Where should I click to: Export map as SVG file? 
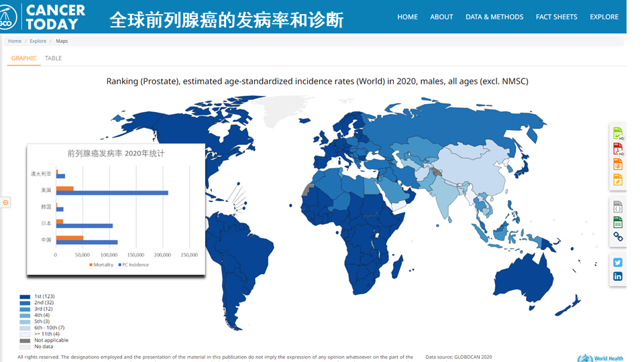coord(618,180)
